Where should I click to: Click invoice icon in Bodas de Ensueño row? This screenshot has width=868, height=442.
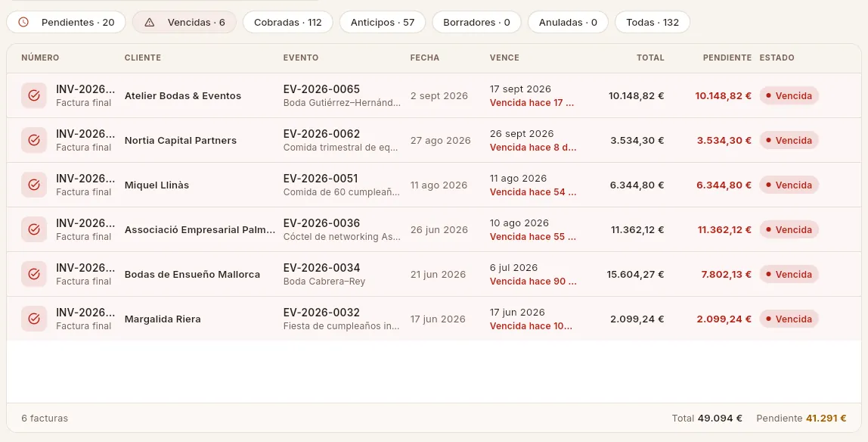click(x=34, y=274)
